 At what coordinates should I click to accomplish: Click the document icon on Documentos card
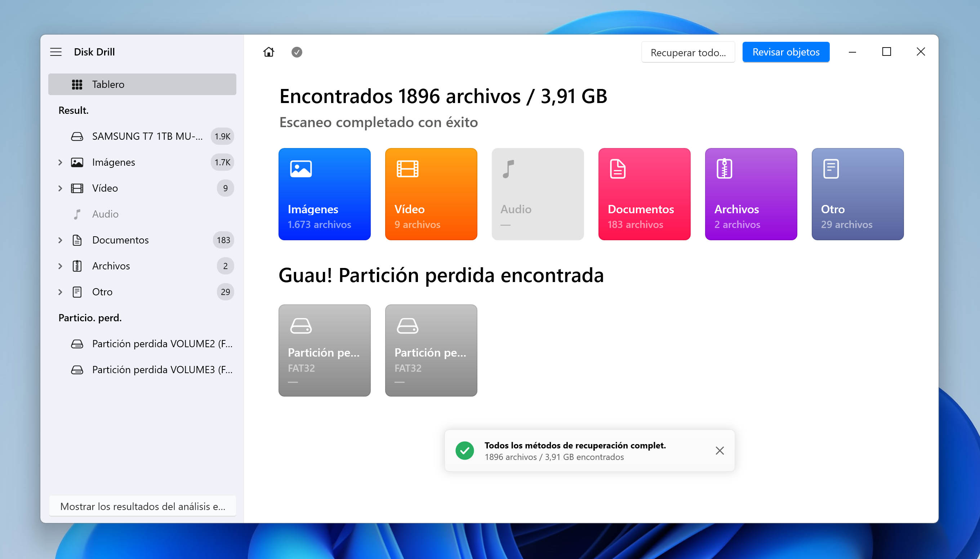click(x=618, y=169)
